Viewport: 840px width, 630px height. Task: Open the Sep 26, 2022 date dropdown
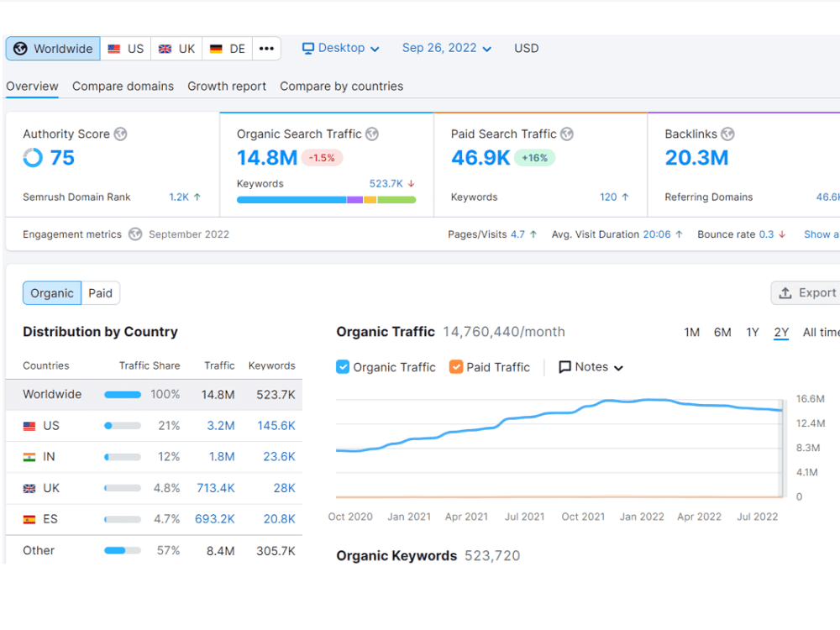[x=447, y=48]
